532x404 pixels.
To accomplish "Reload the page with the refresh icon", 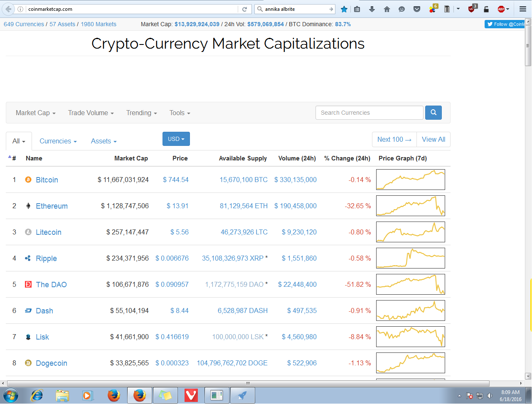I will click(x=245, y=9).
